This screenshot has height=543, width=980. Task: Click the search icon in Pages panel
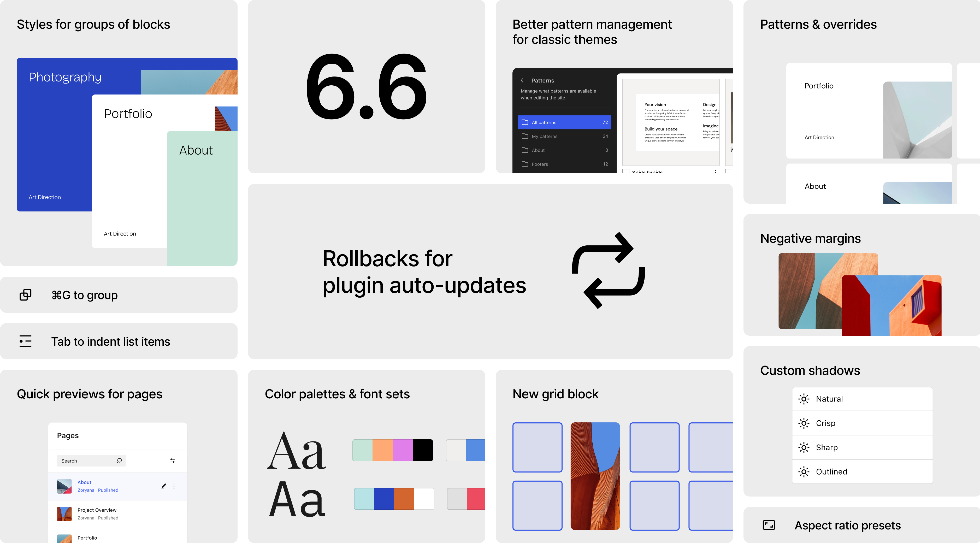[x=119, y=461]
